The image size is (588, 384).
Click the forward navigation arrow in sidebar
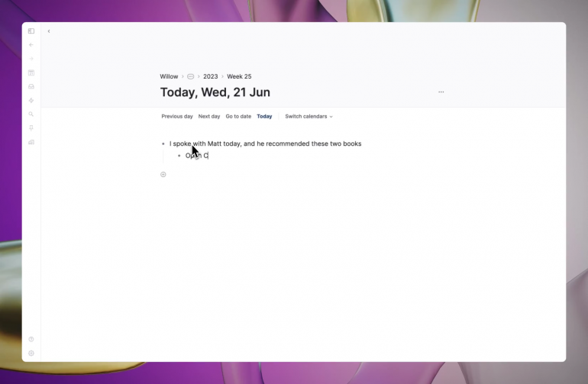point(31,59)
